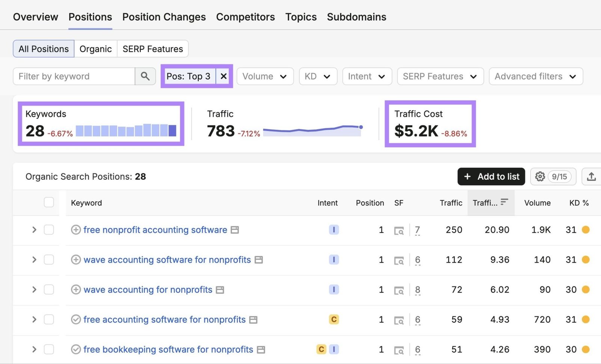
Task: Open the Subdomains tab
Action: [357, 17]
